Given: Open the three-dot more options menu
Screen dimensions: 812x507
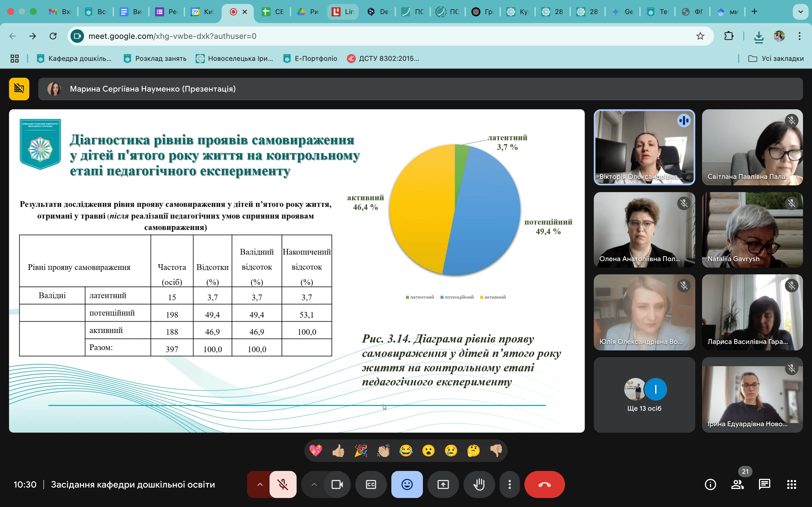Looking at the screenshot, I should [509, 484].
